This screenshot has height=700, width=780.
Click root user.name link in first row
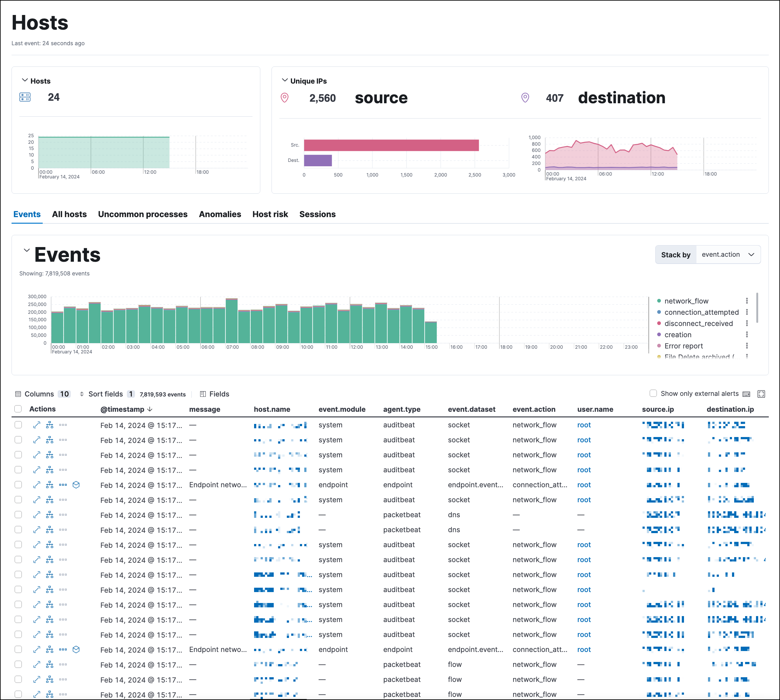coord(584,425)
